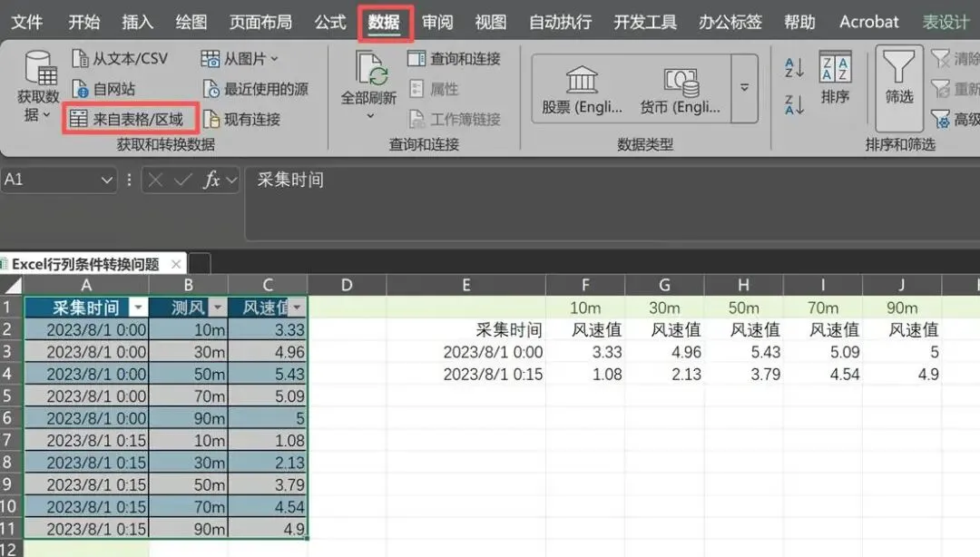The image size is (980, 557).
Task: Expand the function dropdown beside fx
Action: pyautogui.click(x=231, y=180)
